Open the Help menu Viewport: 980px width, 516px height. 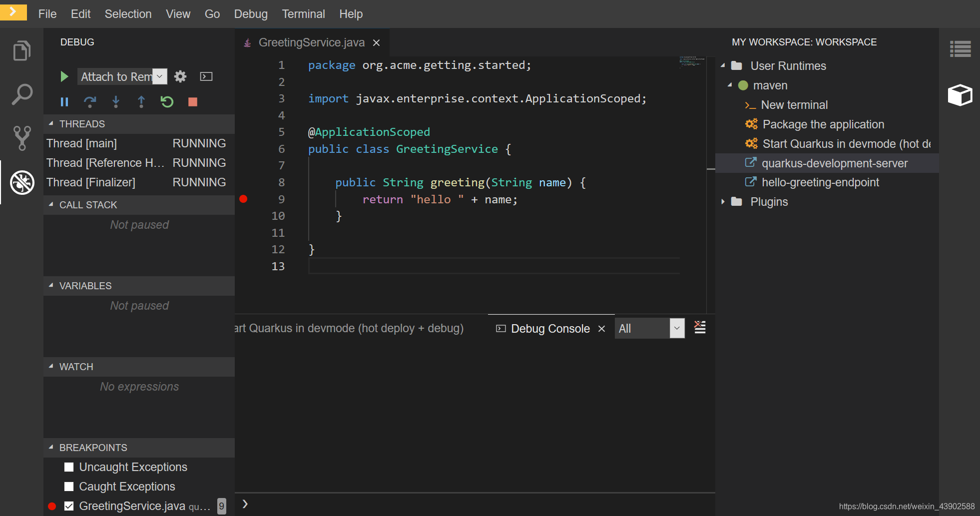(x=351, y=14)
